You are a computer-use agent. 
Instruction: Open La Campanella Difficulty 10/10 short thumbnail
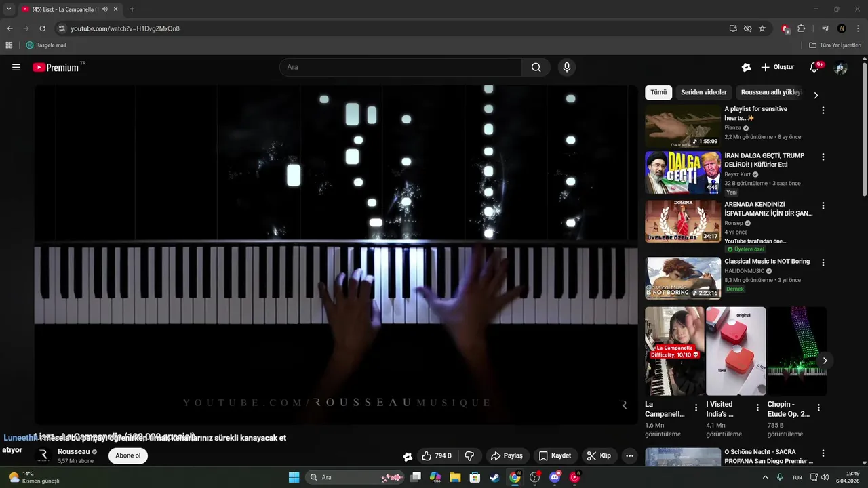(675, 351)
